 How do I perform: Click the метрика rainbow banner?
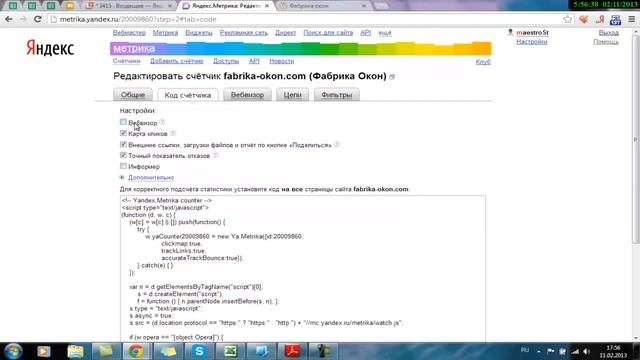(x=301, y=48)
